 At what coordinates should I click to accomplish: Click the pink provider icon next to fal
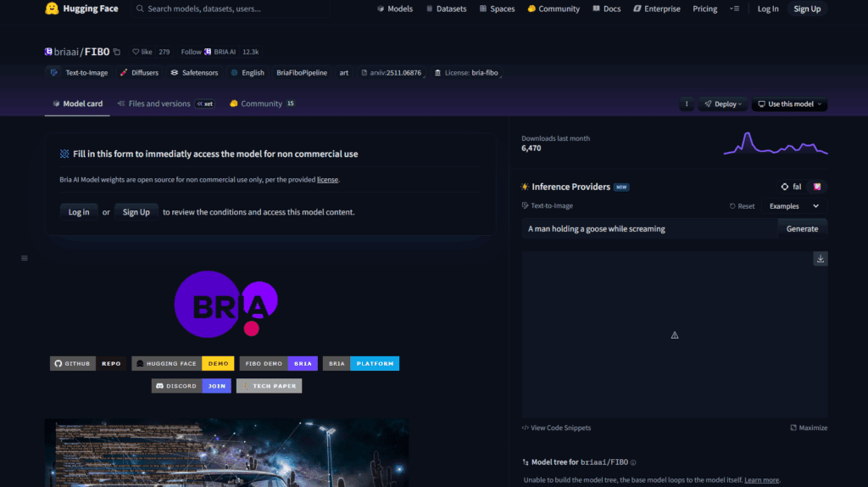click(817, 187)
